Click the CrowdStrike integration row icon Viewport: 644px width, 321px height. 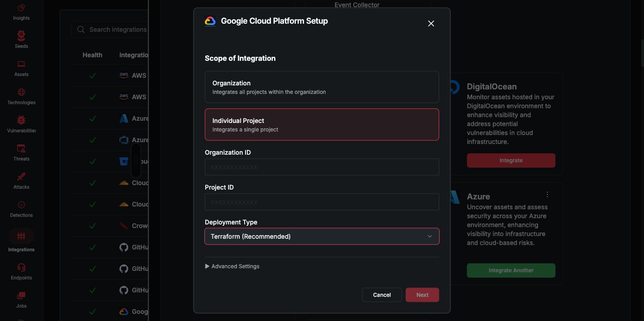tap(124, 226)
